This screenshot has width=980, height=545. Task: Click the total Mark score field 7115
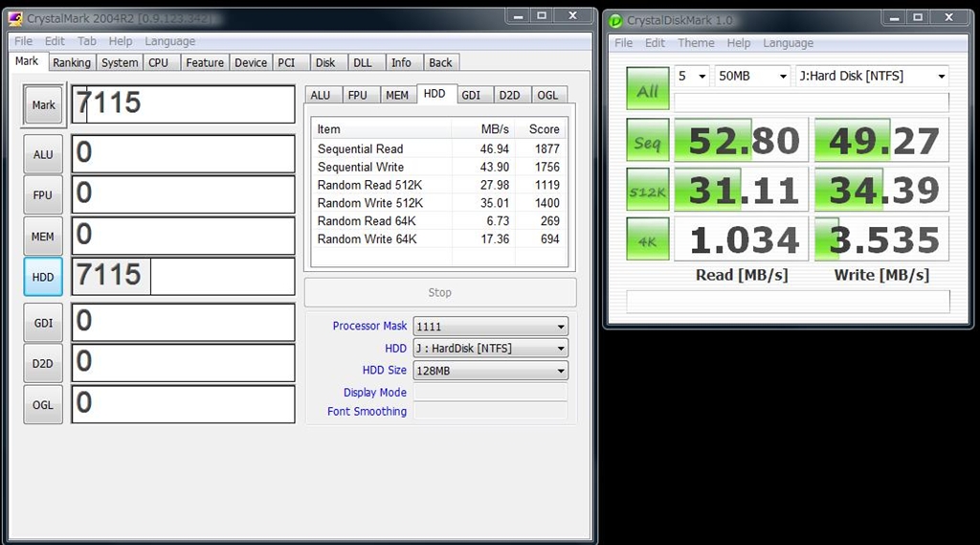(x=183, y=103)
